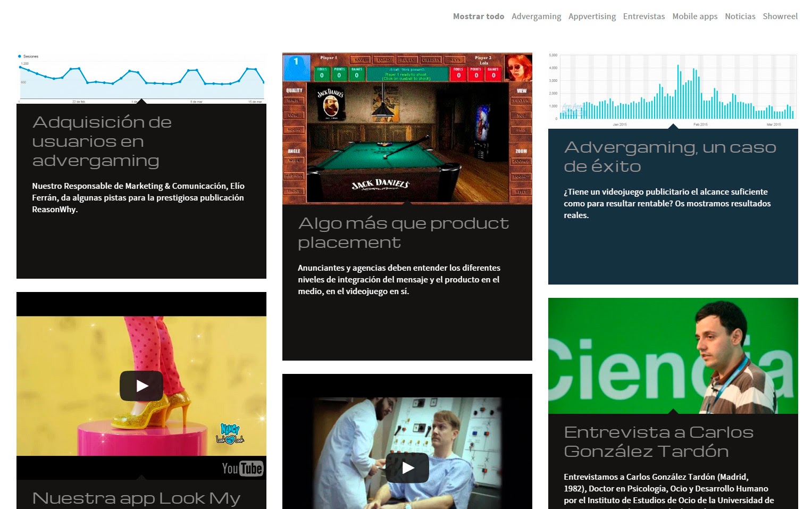Screen dimensions: 812x509
Task: Open article Advergaming, un caso de éxito
Action: 670,157
